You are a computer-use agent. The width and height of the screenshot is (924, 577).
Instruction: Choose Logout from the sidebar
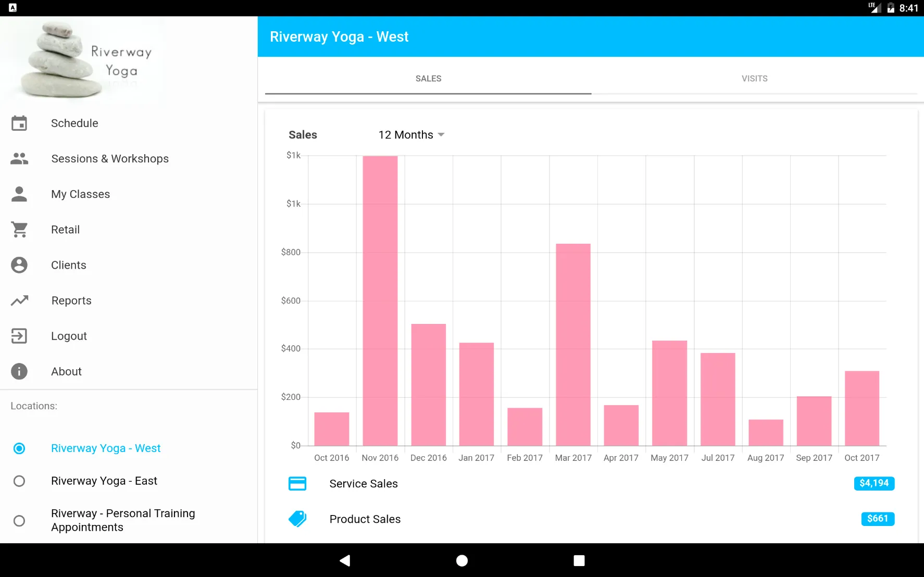(129, 336)
